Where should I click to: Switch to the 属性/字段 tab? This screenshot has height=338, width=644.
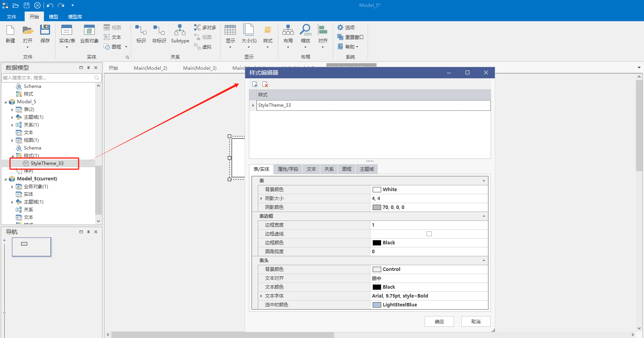coord(288,169)
